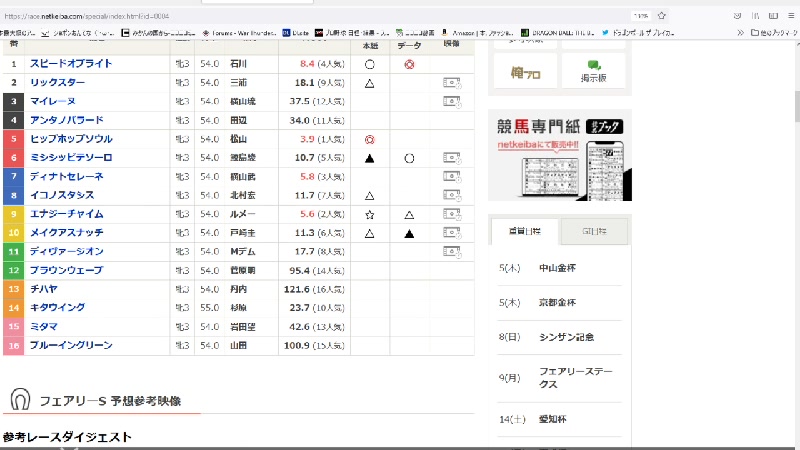Play the video icon for リックスター

point(452,83)
